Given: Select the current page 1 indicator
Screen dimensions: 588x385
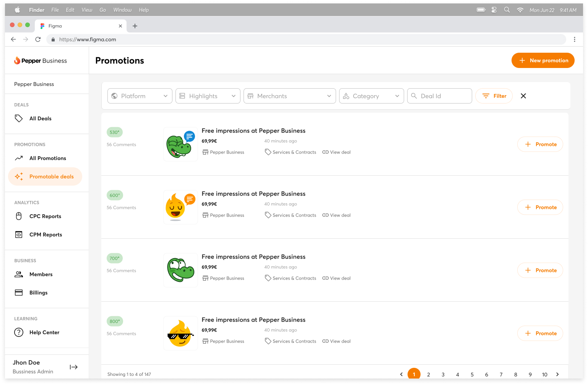Looking at the screenshot, I should (414, 374).
